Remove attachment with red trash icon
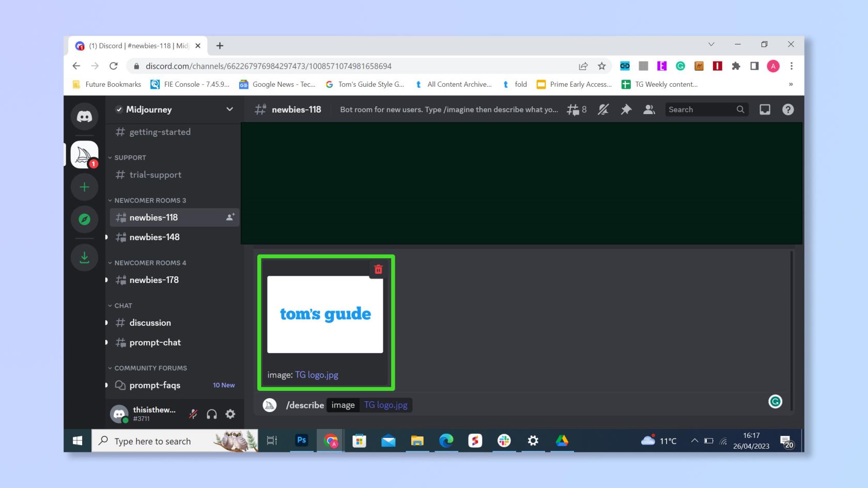 point(378,270)
